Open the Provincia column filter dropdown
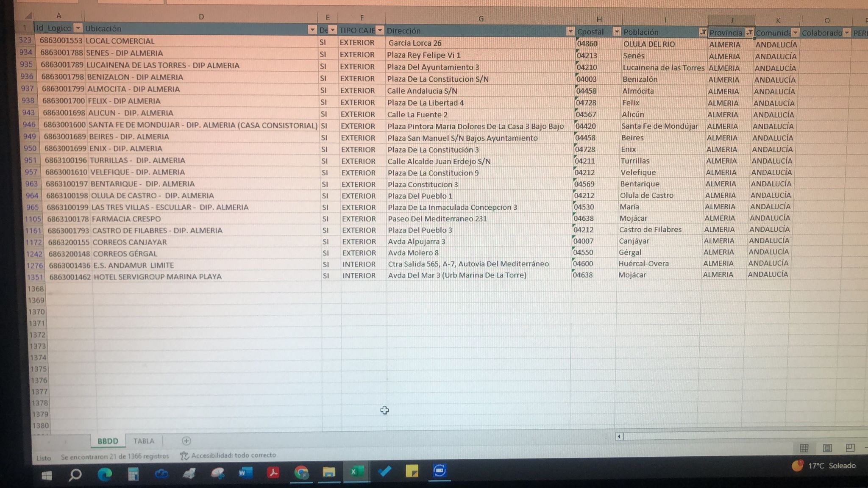This screenshot has height=488, width=868. point(749,33)
